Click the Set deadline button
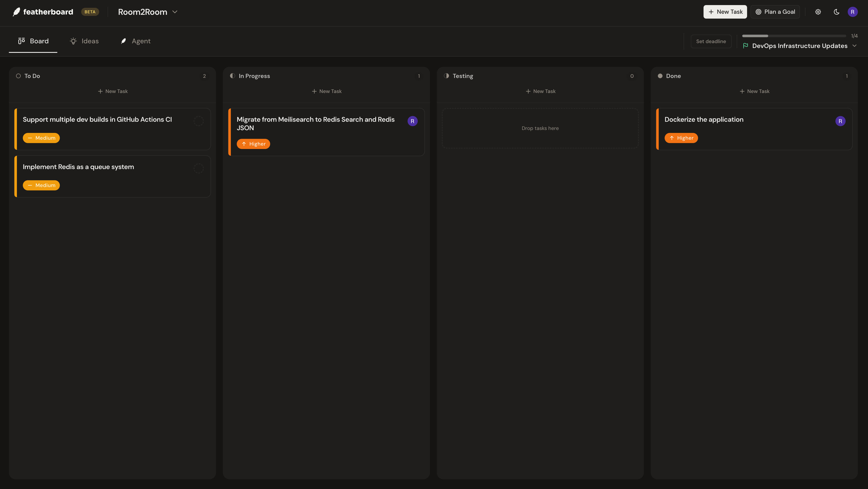This screenshot has height=489, width=868. coord(711,41)
